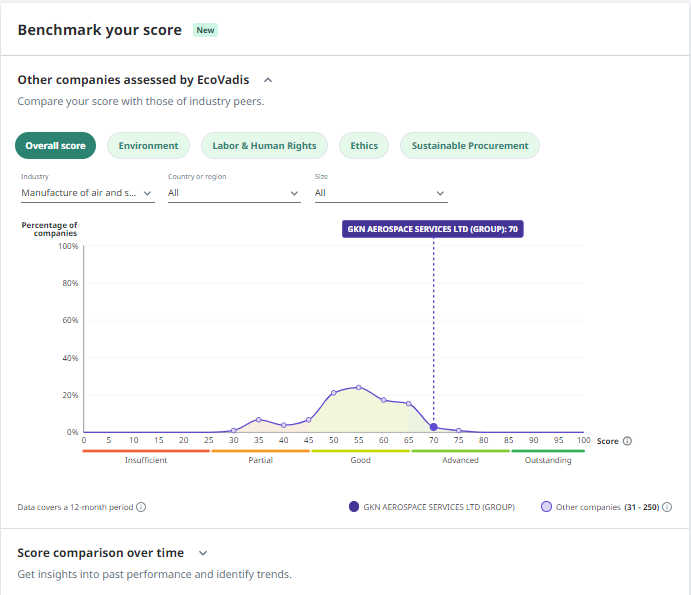Click the chart point at score 50
Image resolution: width=691 pixels, height=595 pixels.
click(x=334, y=393)
